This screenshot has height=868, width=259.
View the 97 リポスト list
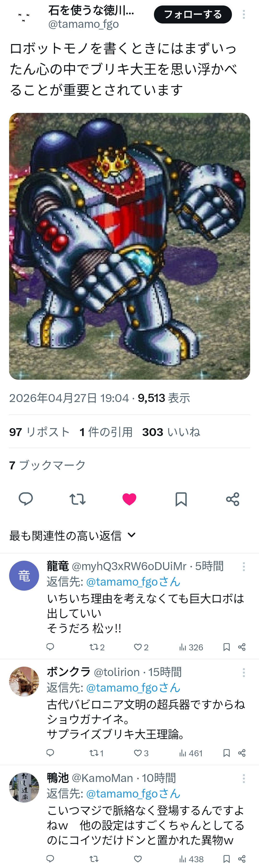40,432
